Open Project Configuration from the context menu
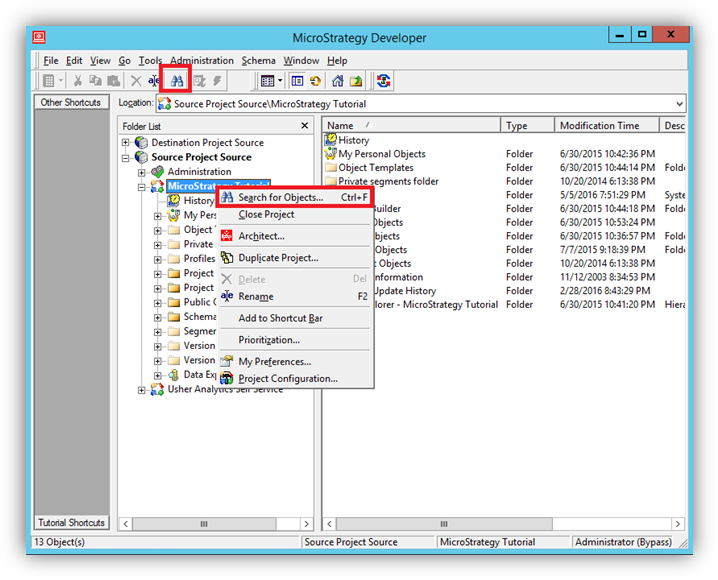Viewport: 718px width, 580px height. [x=287, y=379]
